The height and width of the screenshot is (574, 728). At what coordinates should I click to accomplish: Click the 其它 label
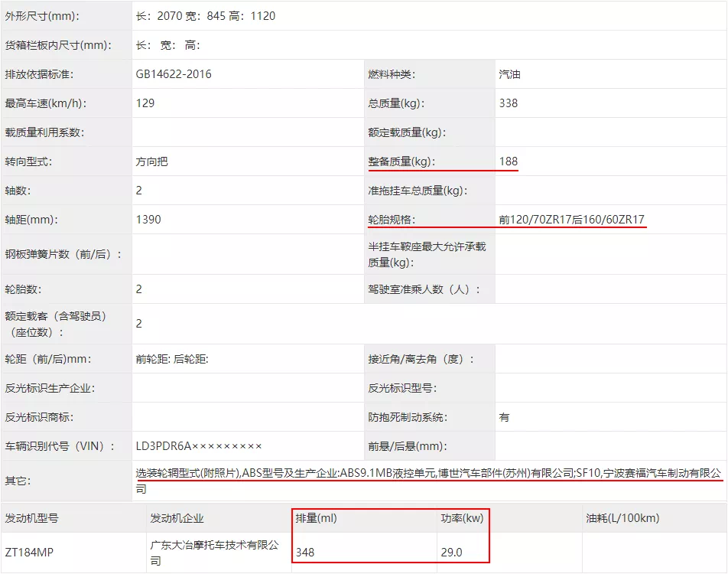(18, 481)
